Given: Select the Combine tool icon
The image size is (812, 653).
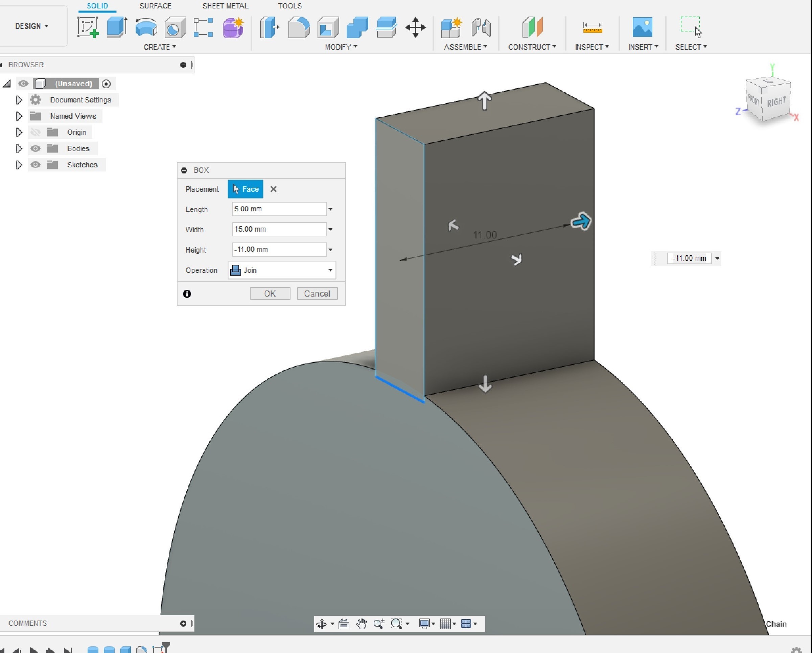Looking at the screenshot, I should point(357,27).
